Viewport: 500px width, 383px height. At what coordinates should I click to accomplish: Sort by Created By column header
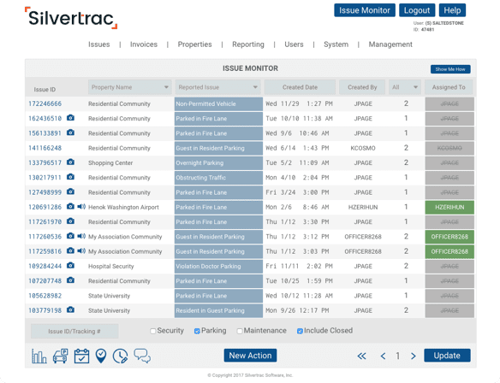point(362,87)
